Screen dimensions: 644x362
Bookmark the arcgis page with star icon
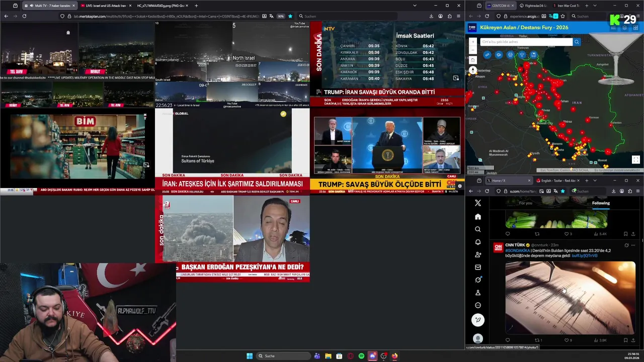562,16
